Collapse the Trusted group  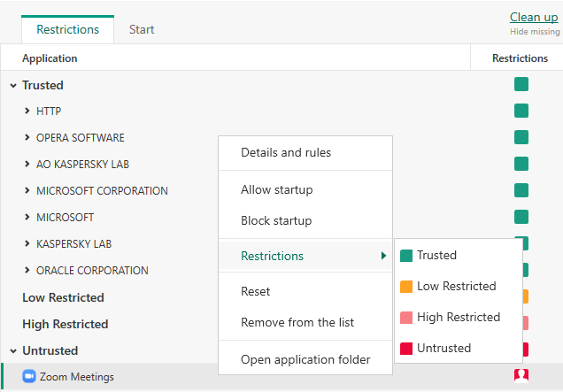13,86
